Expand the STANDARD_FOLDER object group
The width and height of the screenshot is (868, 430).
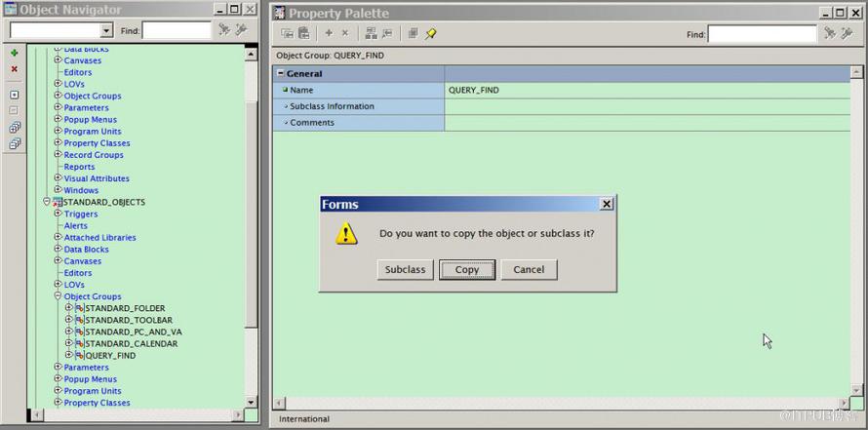tap(68, 308)
